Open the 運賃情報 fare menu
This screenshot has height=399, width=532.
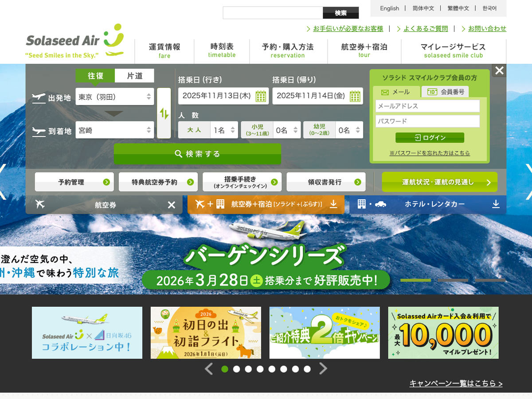(164, 51)
